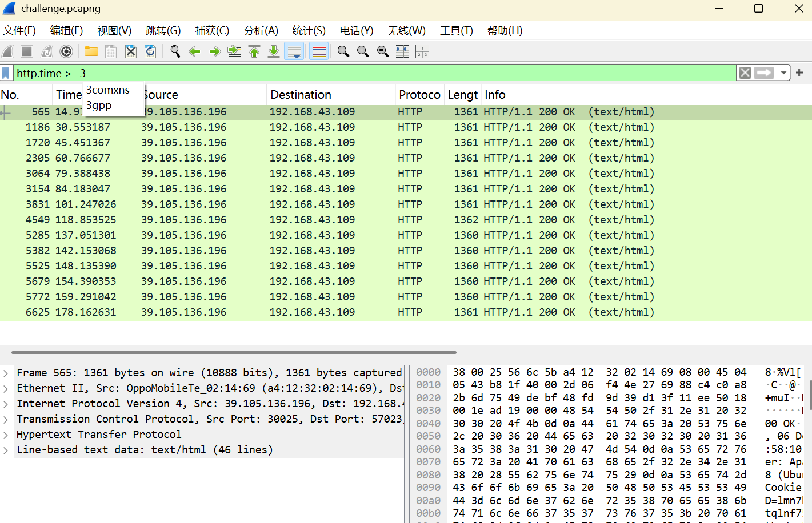Reload the capture file
The height and width of the screenshot is (523, 812).
tap(150, 51)
